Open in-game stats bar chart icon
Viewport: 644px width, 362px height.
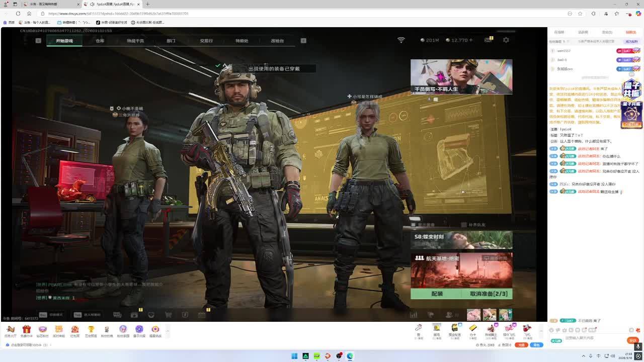pyautogui.click(x=414, y=315)
